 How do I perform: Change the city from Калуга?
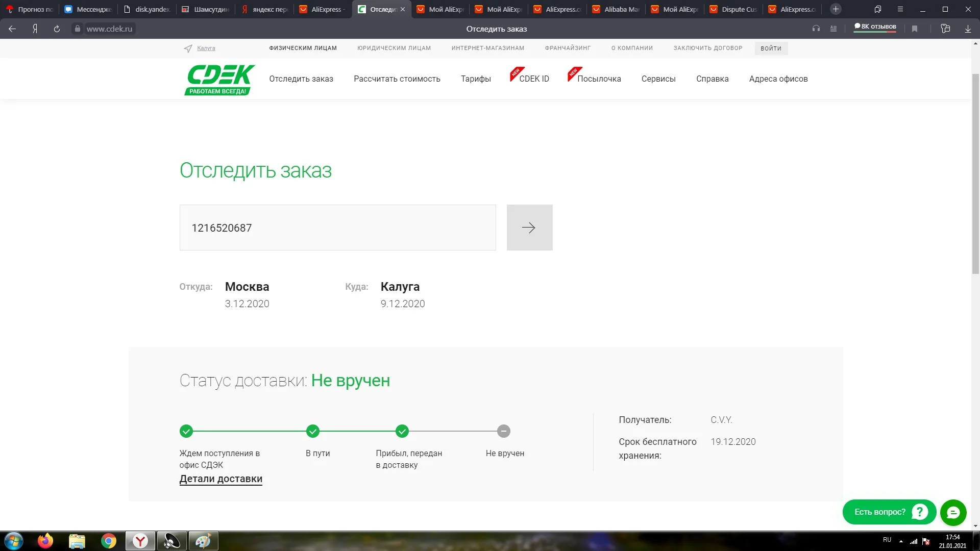[x=206, y=48]
